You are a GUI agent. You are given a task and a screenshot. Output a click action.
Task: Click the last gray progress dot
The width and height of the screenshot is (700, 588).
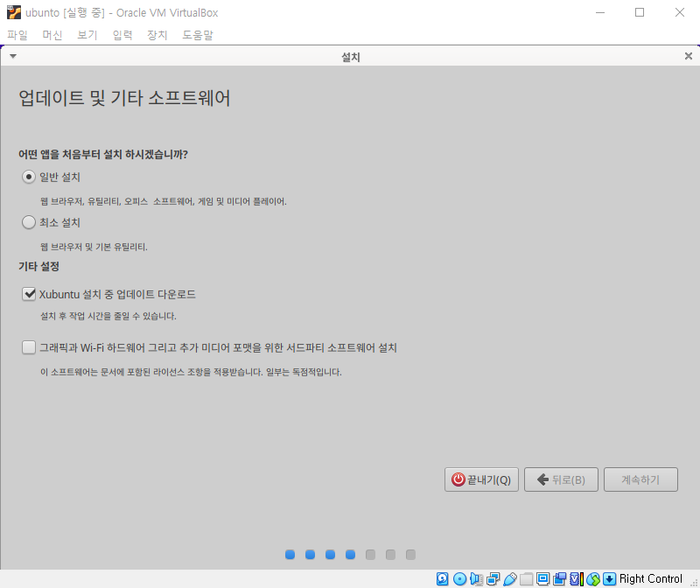click(x=410, y=555)
